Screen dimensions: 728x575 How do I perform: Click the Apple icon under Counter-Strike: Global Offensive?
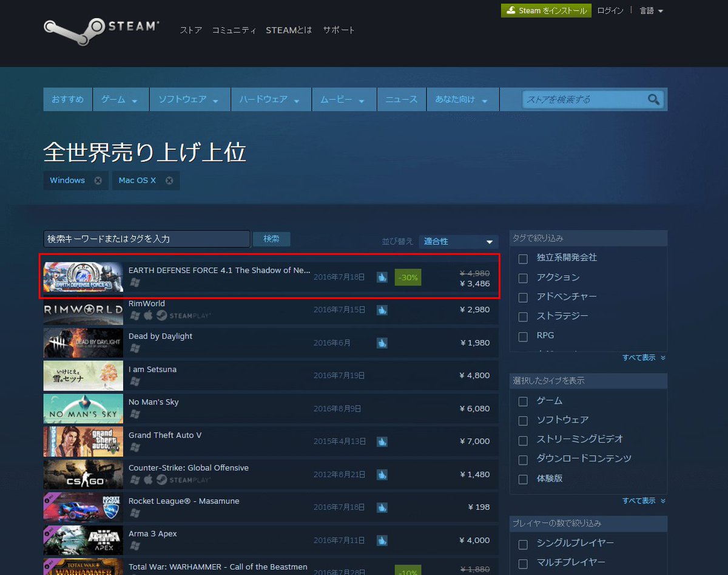(x=148, y=480)
